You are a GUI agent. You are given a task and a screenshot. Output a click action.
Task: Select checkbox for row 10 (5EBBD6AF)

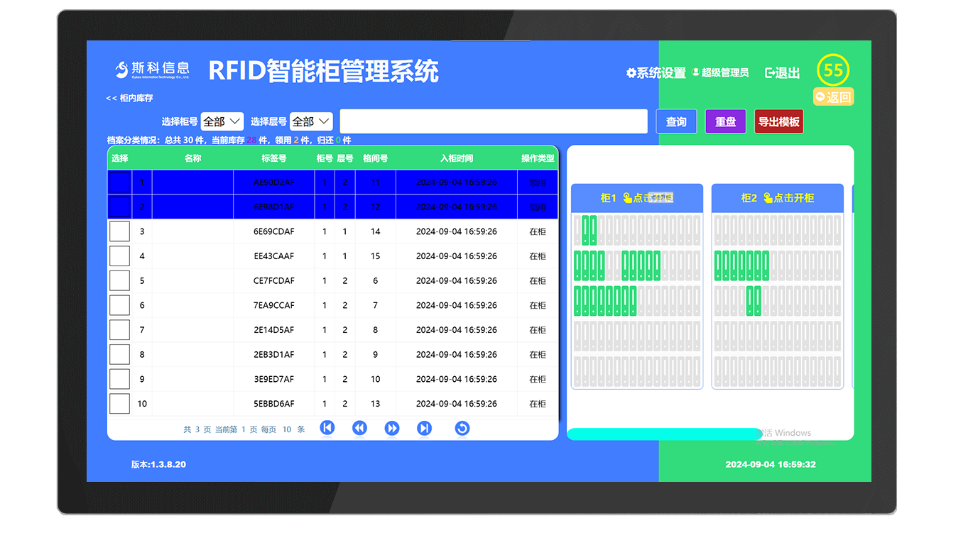pyautogui.click(x=119, y=403)
